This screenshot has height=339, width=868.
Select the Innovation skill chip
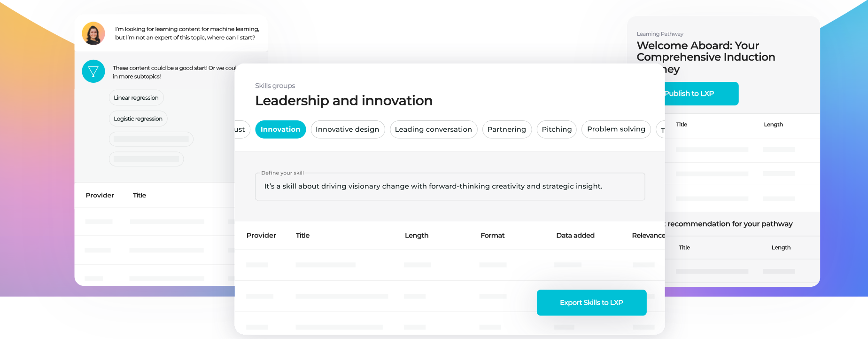[x=280, y=129]
